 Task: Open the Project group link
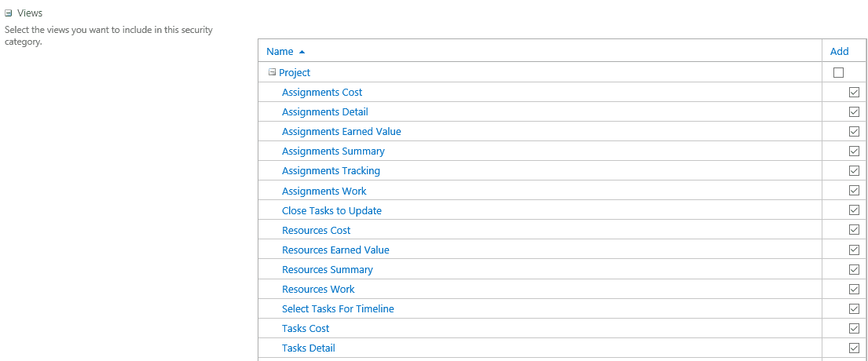click(x=295, y=72)
